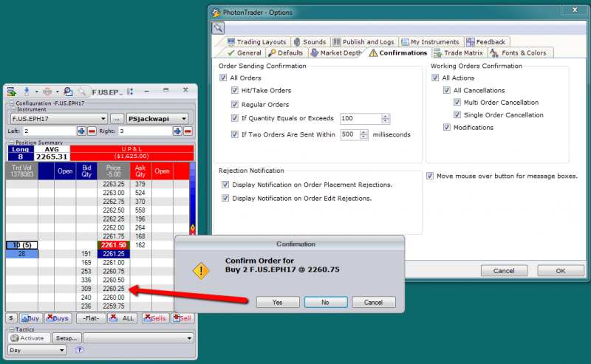This screenshot has width=591, height=364.
Task: Click OK in the Options dialog
Action: (x=561, y=270)
